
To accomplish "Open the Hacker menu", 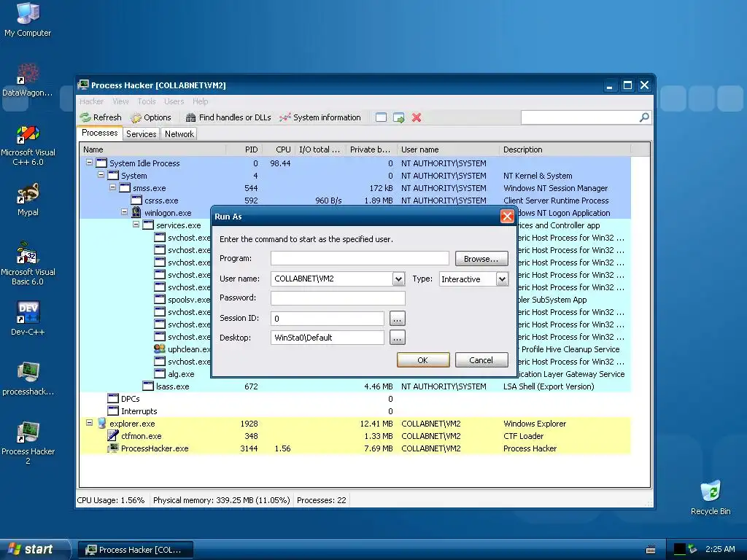I will coord(91,101).
